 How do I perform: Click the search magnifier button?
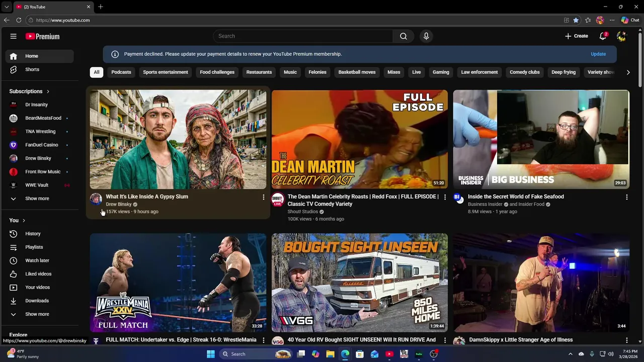(x=404, y=36)
